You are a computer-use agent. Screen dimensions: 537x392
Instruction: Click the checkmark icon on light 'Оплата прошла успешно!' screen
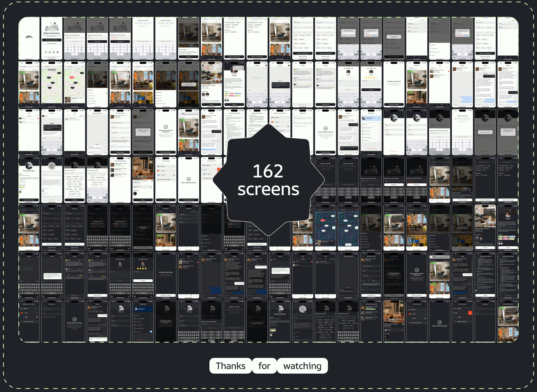pos(189,179)
